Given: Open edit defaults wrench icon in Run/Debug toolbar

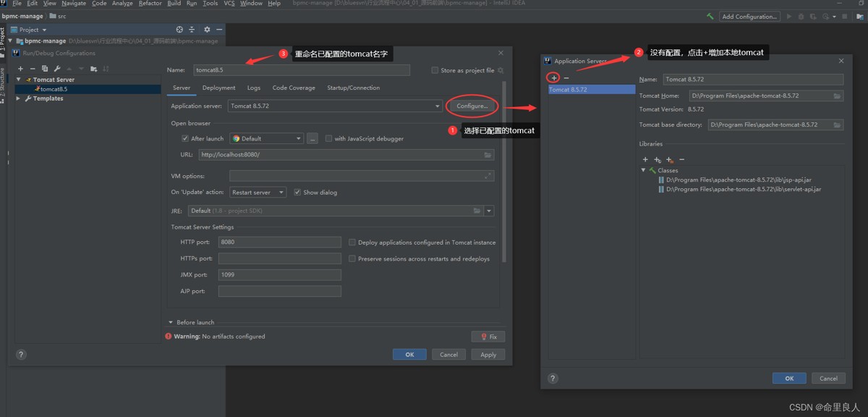Looking at the screenshot, I should pos(57,69).
